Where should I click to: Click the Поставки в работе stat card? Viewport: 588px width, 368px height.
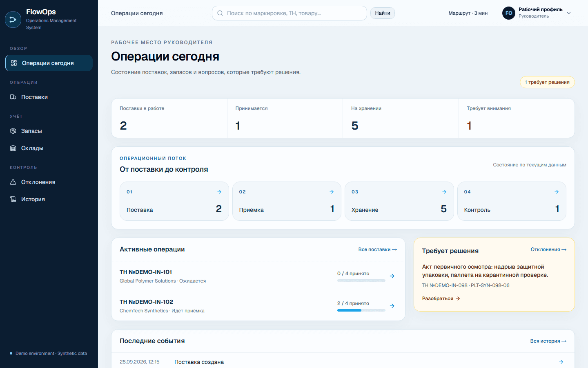click(x=169, y=118)
